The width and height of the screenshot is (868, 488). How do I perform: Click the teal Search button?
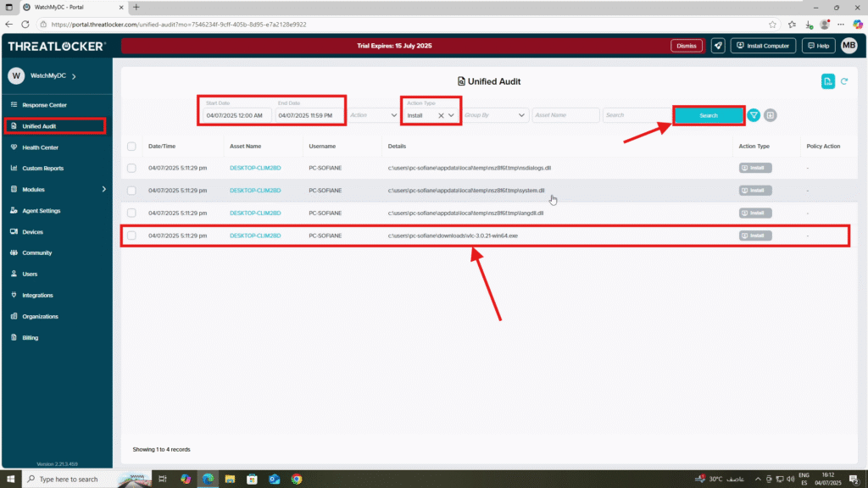709,115
